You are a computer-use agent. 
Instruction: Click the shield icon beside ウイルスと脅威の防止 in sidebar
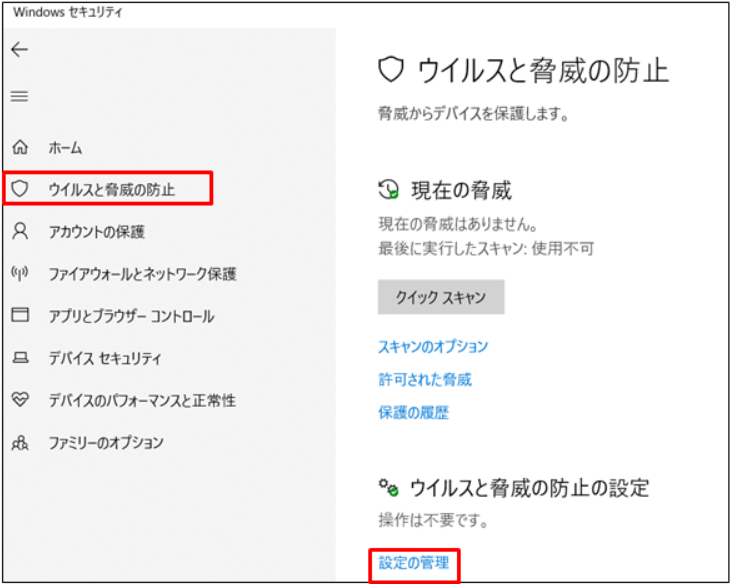(20, 189)
